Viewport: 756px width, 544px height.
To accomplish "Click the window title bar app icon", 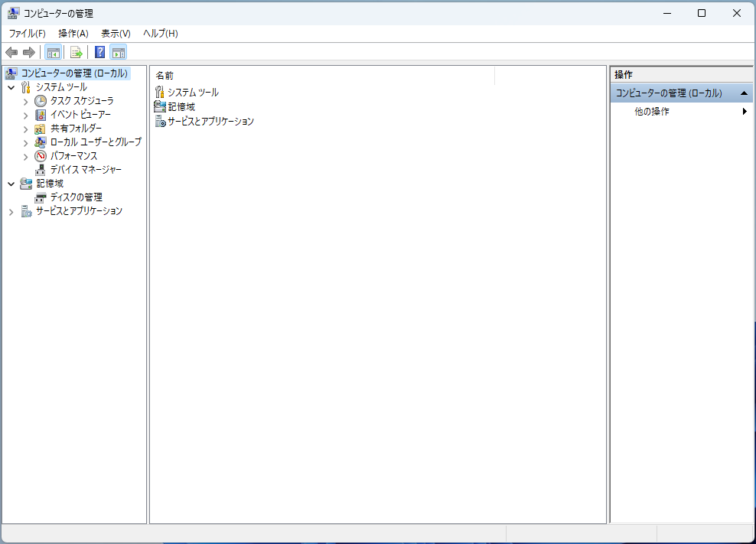I will (x=14, y=13).
